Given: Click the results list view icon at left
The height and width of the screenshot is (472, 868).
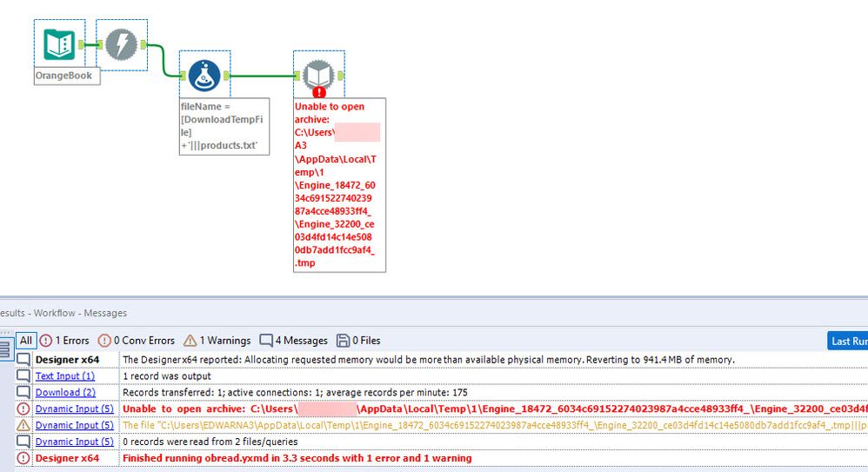Looking at the screenshot, I should 5,349.
